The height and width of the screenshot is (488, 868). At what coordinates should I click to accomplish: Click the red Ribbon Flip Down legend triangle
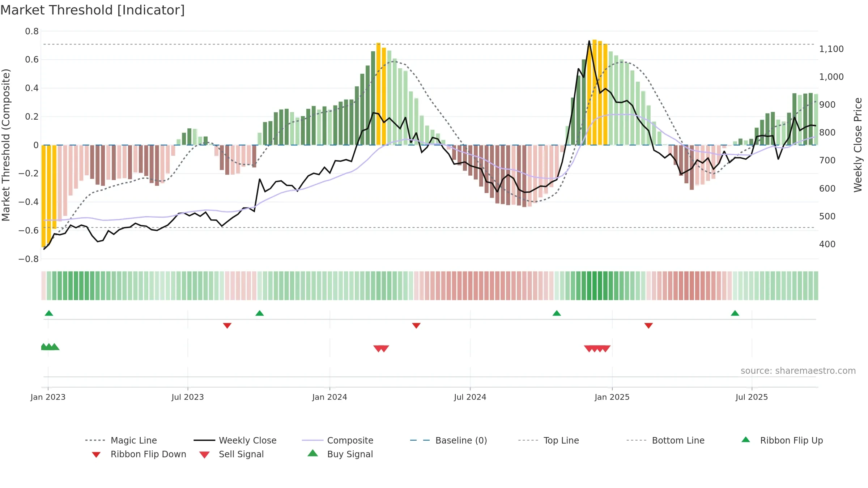[x=96, y=455]
